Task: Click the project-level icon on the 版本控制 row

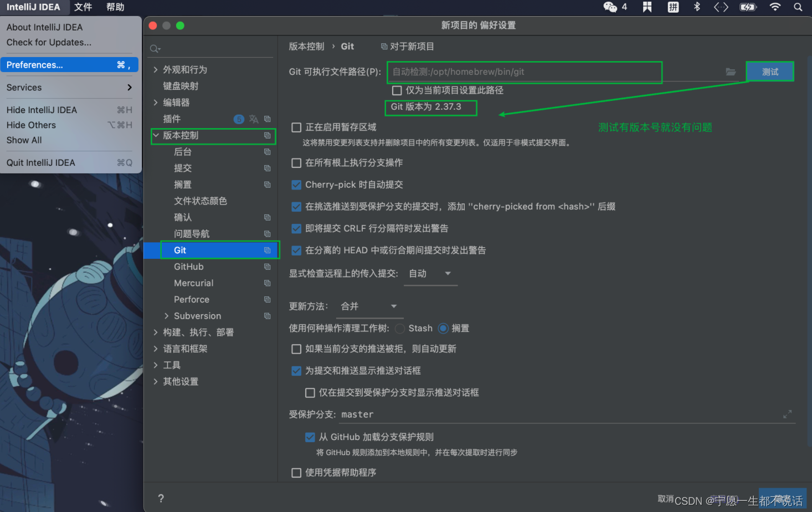Action: [x=267, y=136]
